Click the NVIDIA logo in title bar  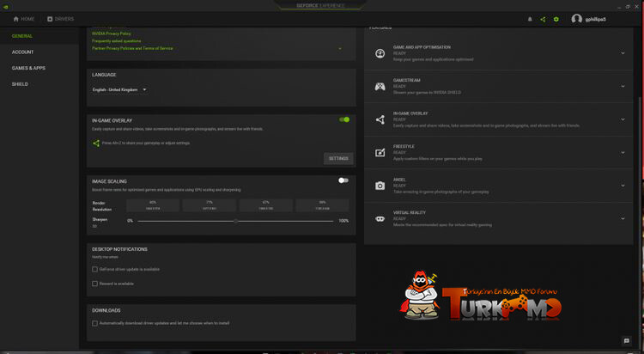pyautogui.click(x=6, y=7)
